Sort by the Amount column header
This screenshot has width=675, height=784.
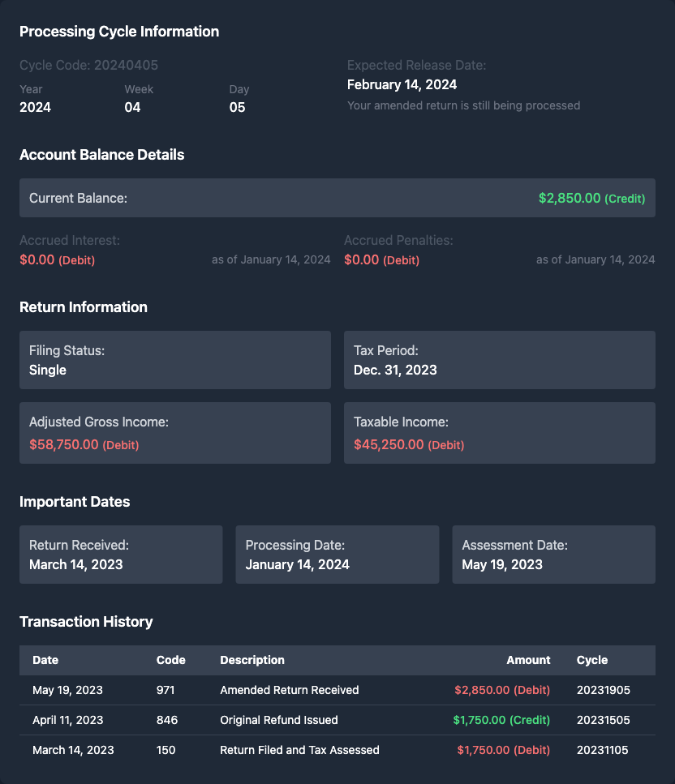click(528, 660)
